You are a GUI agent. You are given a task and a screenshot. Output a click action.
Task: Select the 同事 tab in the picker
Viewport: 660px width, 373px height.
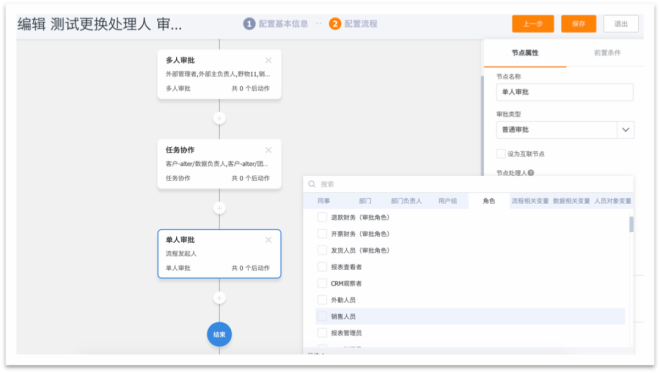point(324,201)
